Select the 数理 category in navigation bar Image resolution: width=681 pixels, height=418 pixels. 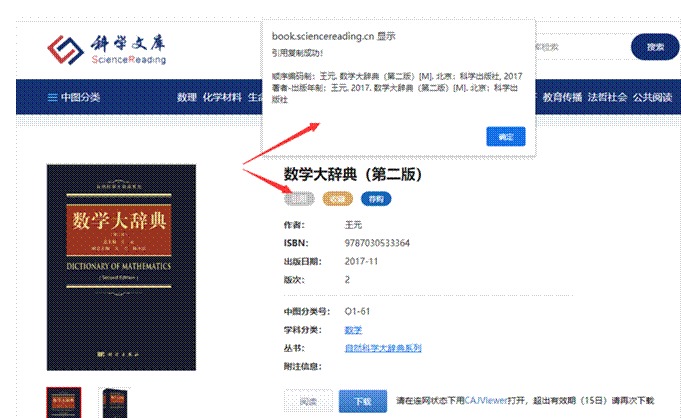(x=187, y=97)
